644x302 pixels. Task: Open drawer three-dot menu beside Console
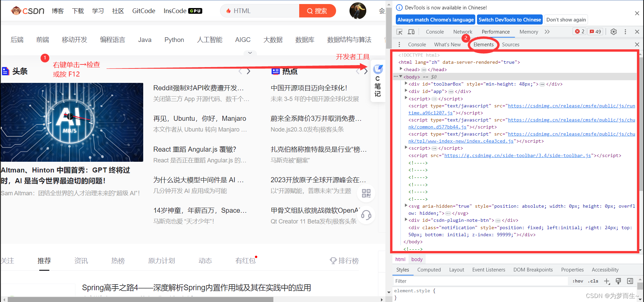click(399, 44)
